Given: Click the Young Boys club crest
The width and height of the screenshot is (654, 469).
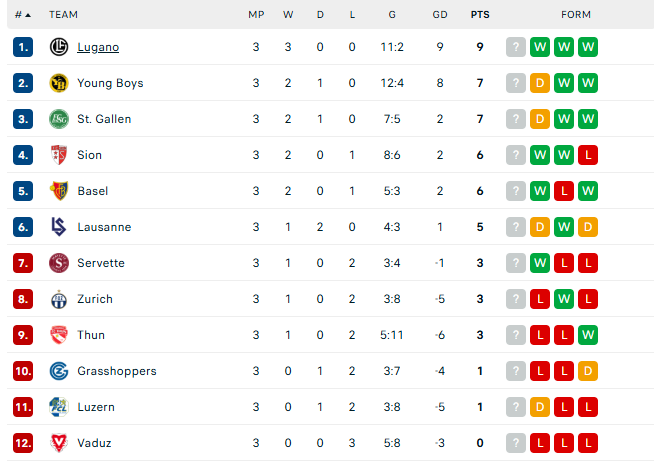Looking at the screenshot, I should (x=59, y=83).
